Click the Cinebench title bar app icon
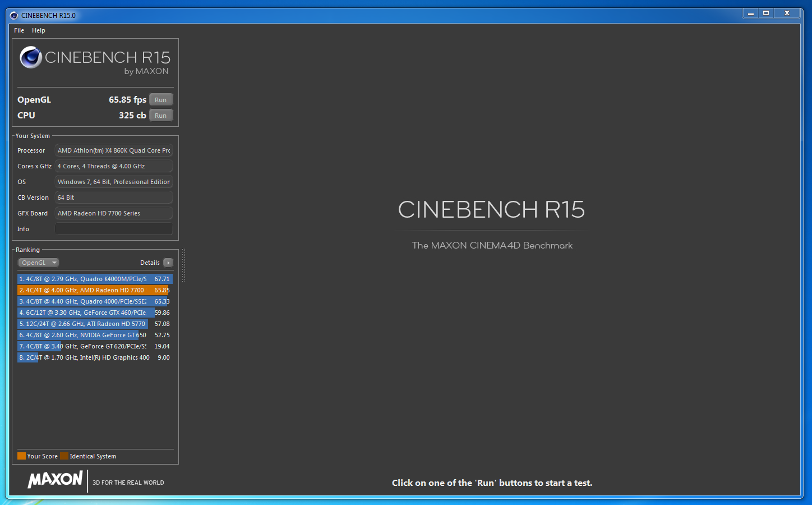 (14, 15)
